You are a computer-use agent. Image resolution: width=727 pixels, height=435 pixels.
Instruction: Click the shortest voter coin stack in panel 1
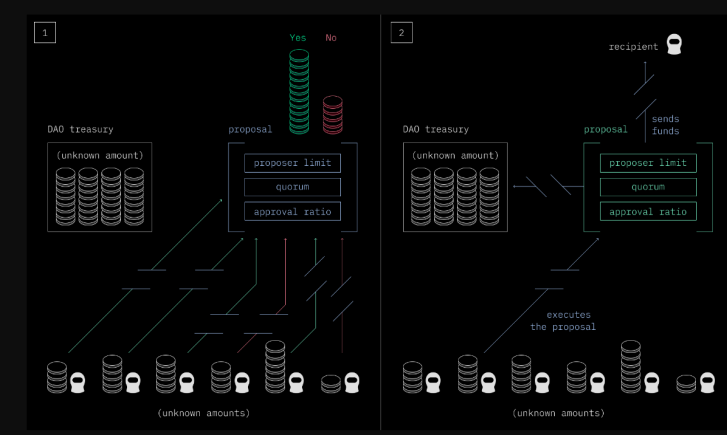[331, 384]
